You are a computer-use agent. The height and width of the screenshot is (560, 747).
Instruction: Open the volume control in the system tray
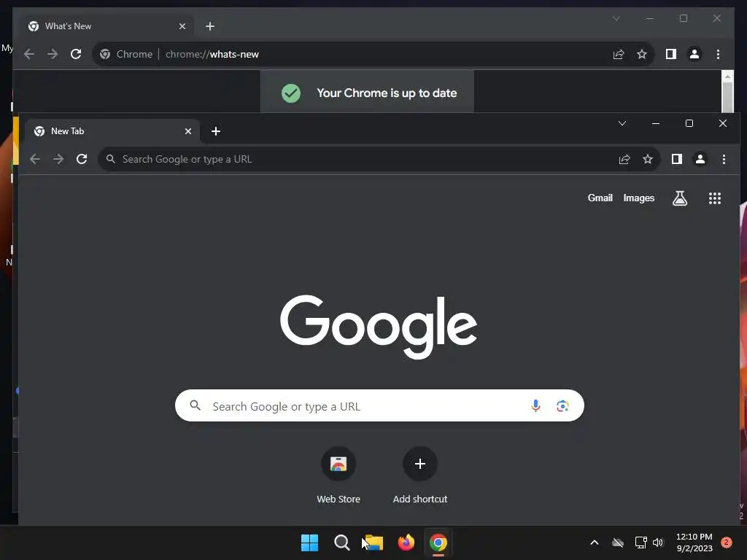(x=658, y=542)
